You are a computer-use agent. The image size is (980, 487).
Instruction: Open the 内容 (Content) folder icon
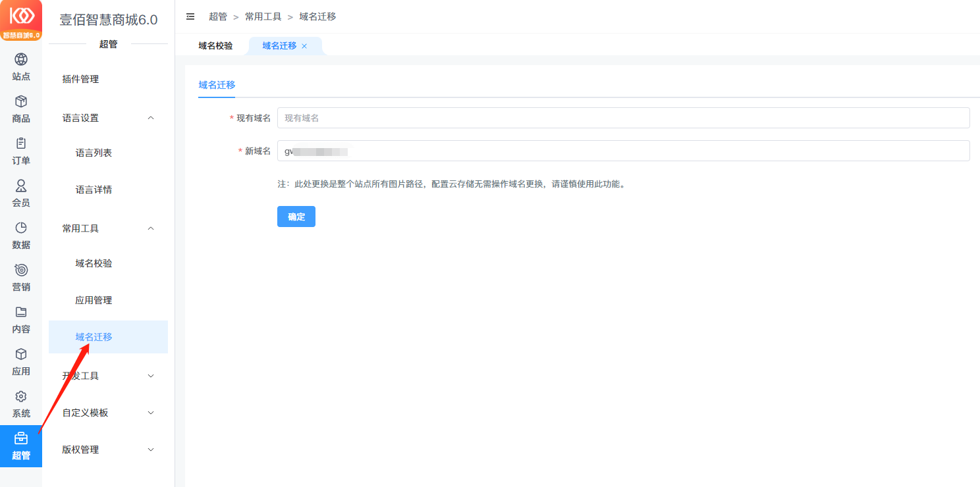click(21, 313)
